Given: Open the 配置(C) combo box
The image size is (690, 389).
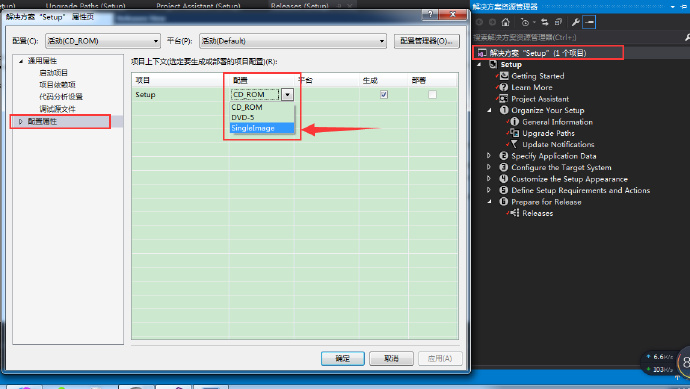Looking at the screenshot, I should (x=103, y=41).
